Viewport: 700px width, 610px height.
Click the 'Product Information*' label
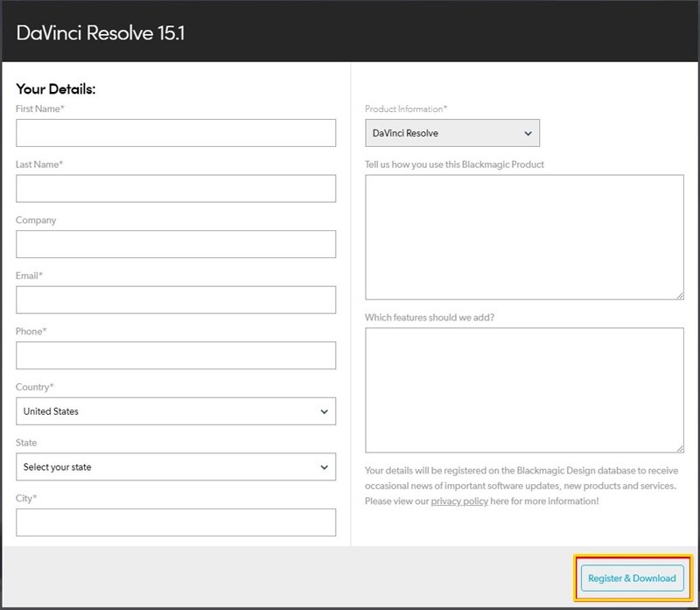[x=406, y=109]
